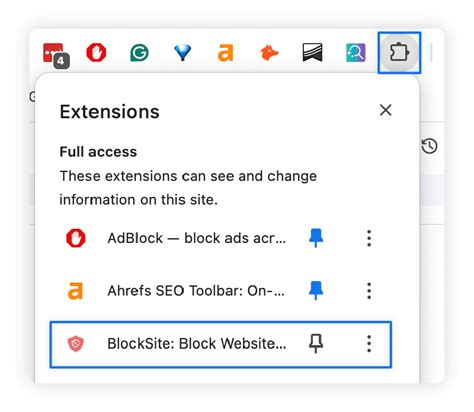
Task: Open Ahrefs toolbar icon in browser bar
Action: click(226, 53)
